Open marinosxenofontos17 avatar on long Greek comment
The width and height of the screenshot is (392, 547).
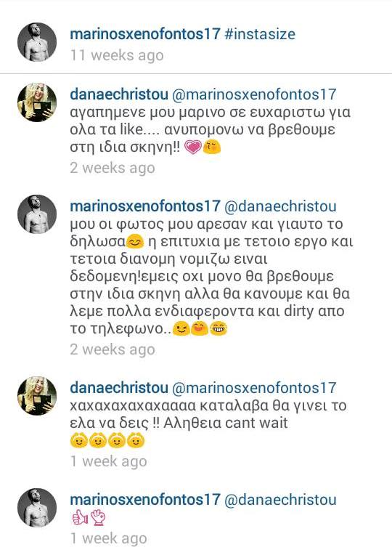(x=37, y=214)
